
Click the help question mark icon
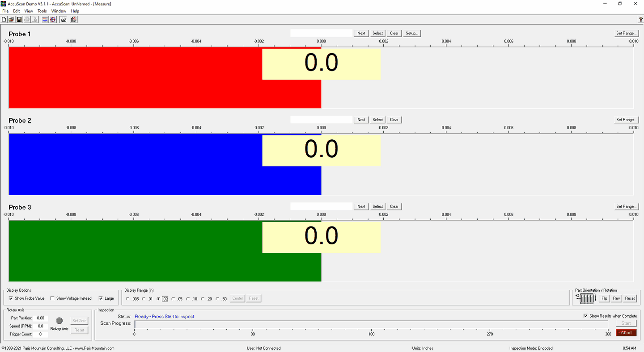pos(640,20)
